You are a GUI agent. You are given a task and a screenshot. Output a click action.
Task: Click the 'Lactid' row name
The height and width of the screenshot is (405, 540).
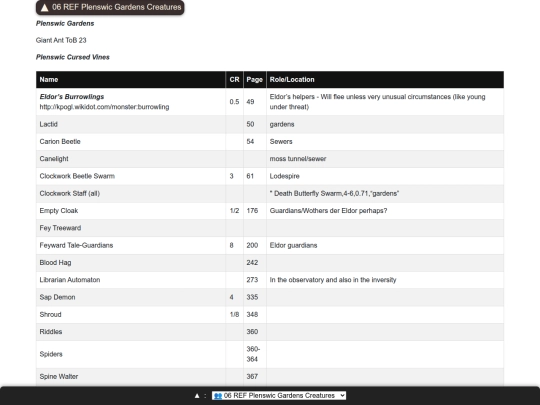[x=49, y=124]
